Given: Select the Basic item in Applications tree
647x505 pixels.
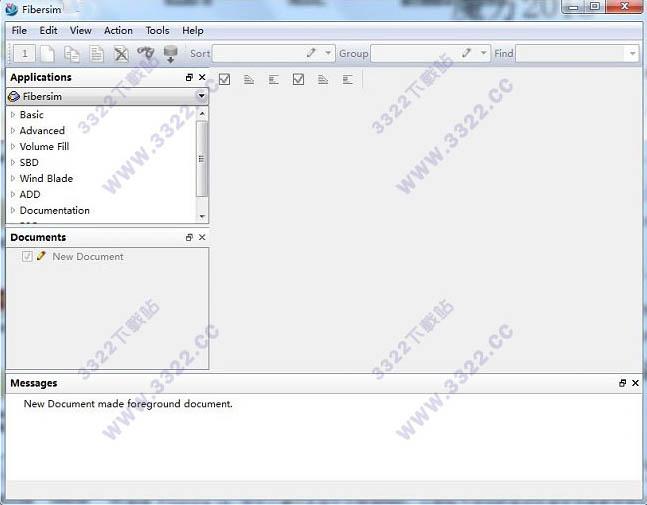Looking at the screenshot, I should coord(31,114).
